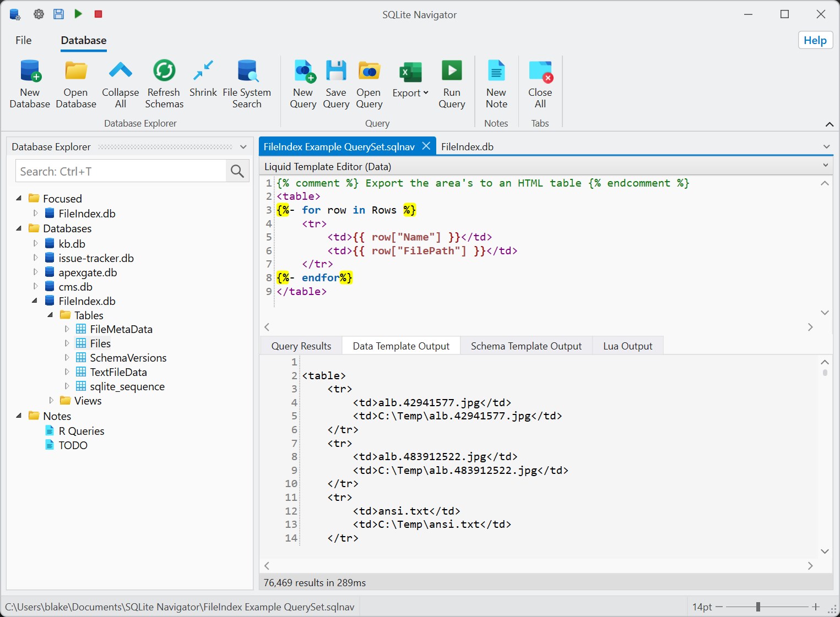The image size is (840, 617).
Task: Run the current query
Action: tap(452, 83)
